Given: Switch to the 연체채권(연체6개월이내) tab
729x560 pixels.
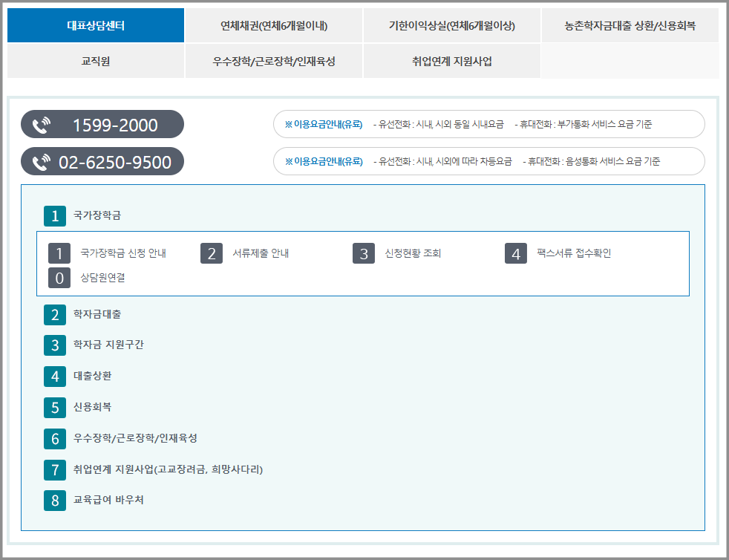Looking at the screenshot, I should coord(273,25).
